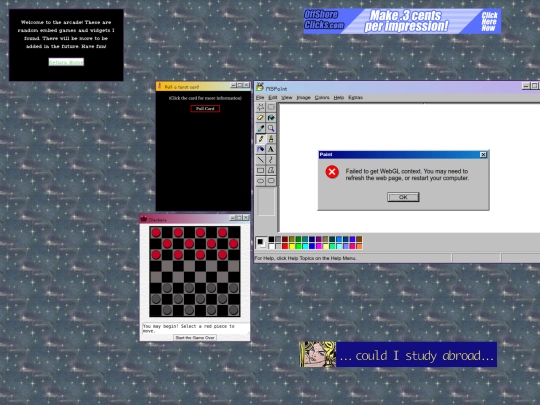The height and width of the screenshot is (405, 540).
Task: Select the Curve tool in Paint
Action: (x=271, y=160)
